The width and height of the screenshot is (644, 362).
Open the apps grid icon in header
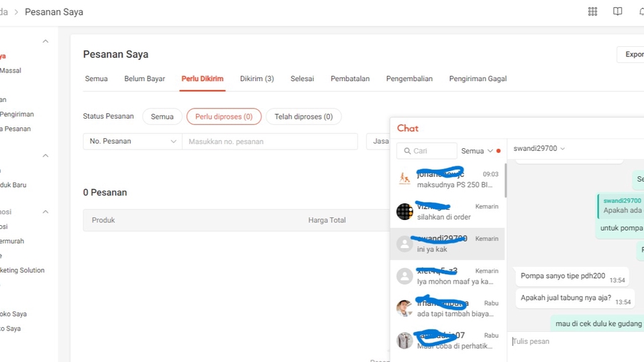tap(592, 11)
